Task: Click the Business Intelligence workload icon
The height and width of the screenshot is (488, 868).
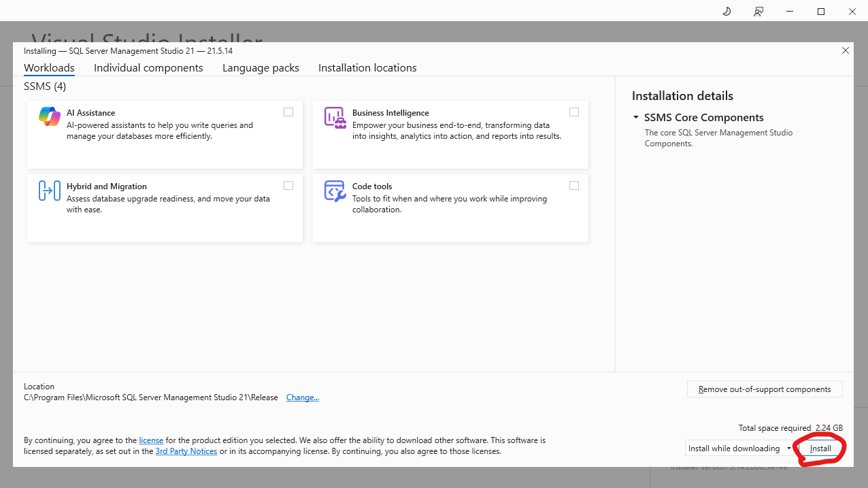Action: click(334, 117)
